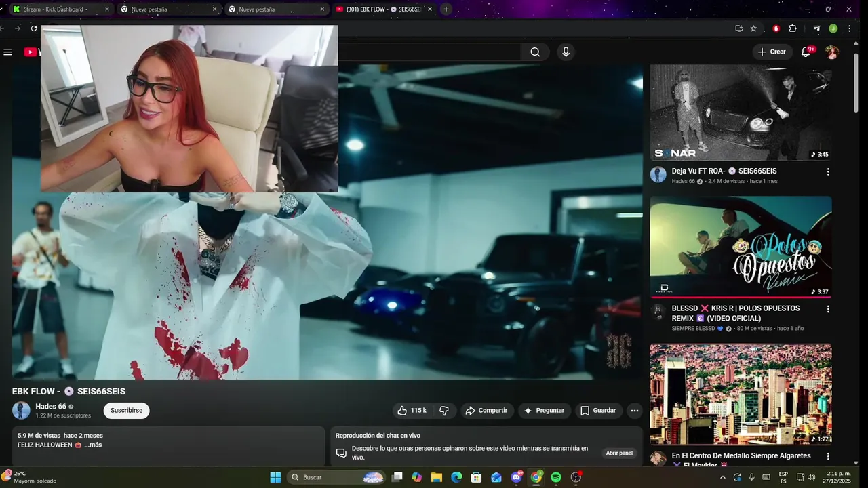The image size is (868, 488).
Task: Expand description with ...más
Action: [x=93, y=445]
